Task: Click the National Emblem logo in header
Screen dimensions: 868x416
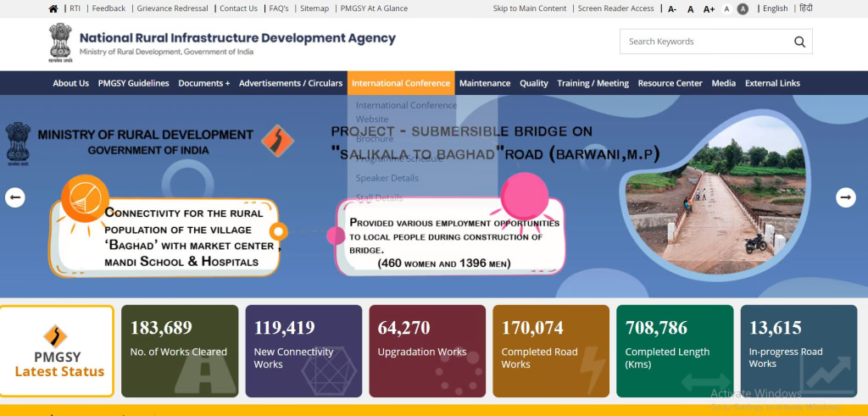Action: [60, 42]
